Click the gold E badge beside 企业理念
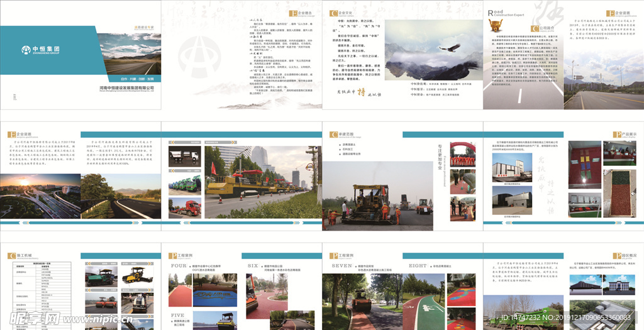644x330 pixels. click(293, 14)
